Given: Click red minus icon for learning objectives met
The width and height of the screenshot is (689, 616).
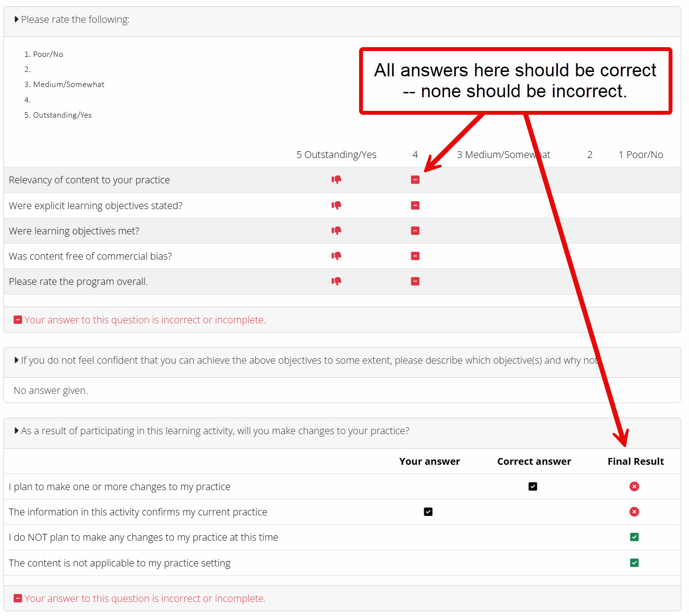Looking at the screenshot, I should [x=415, y=231].
